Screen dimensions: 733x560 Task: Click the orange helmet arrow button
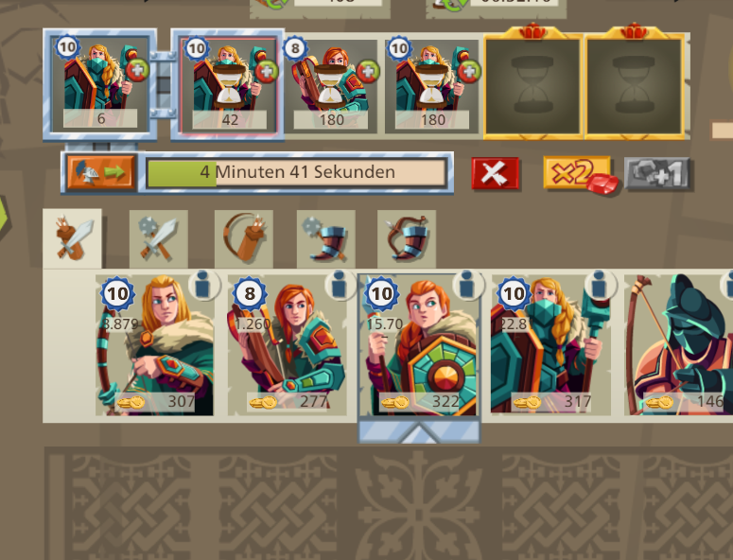(101, 172)
